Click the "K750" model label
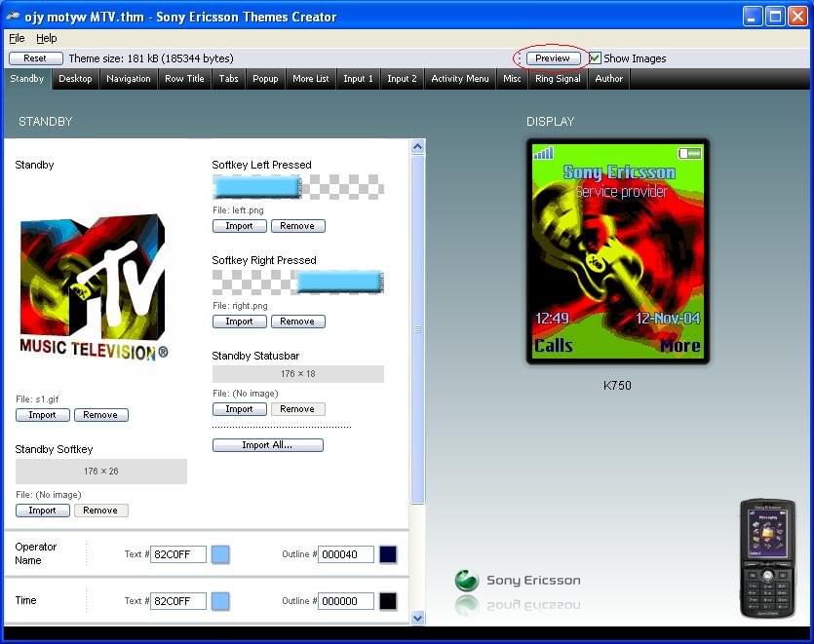Image resolution: width=814 pixels, height=644 pixels. pos(617,386)
